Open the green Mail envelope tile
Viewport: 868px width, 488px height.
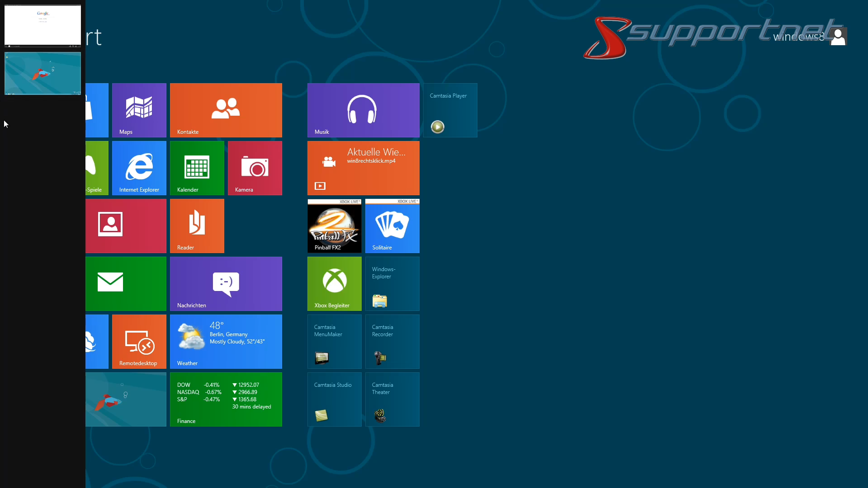pyautogui.click(x=126, y=284)
